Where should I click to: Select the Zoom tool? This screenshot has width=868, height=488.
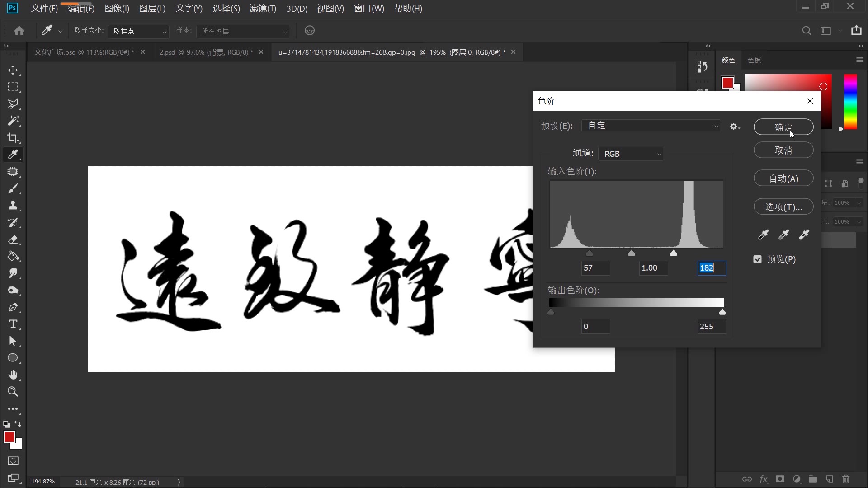coord(13,392)
